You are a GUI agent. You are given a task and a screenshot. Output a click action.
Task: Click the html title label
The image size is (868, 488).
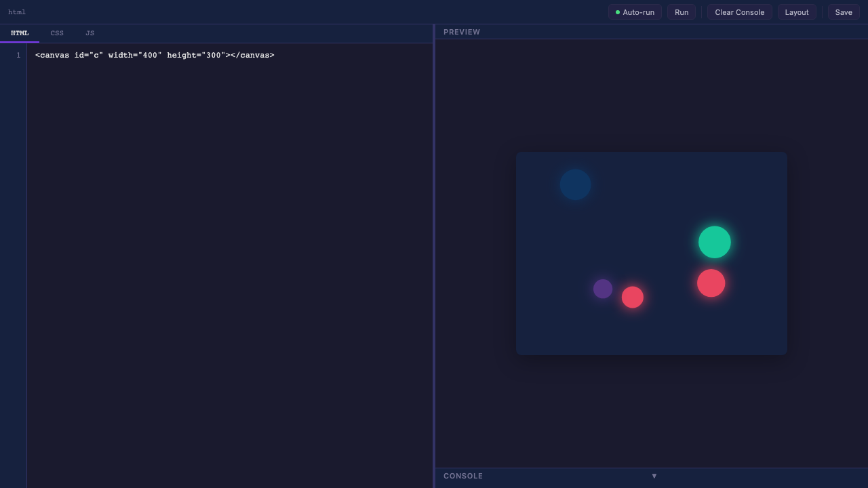coord(17,12)
